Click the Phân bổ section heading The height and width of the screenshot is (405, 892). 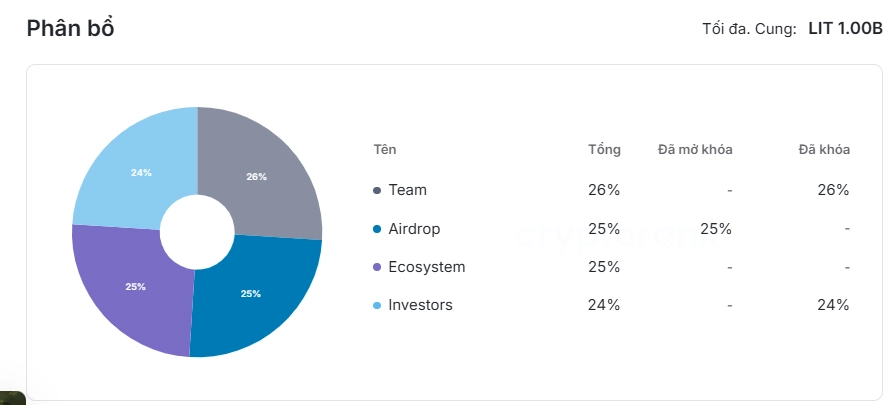point(70,29)
